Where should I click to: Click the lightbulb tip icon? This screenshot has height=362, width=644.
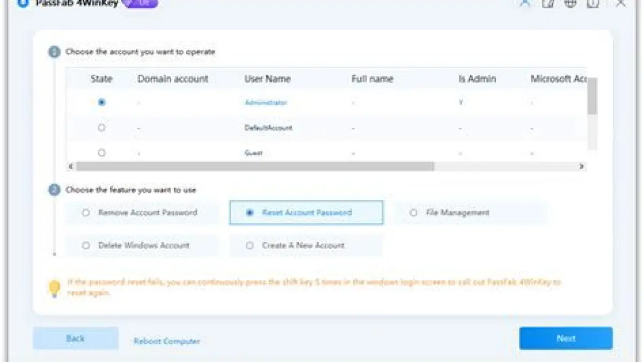click(54, 288)
